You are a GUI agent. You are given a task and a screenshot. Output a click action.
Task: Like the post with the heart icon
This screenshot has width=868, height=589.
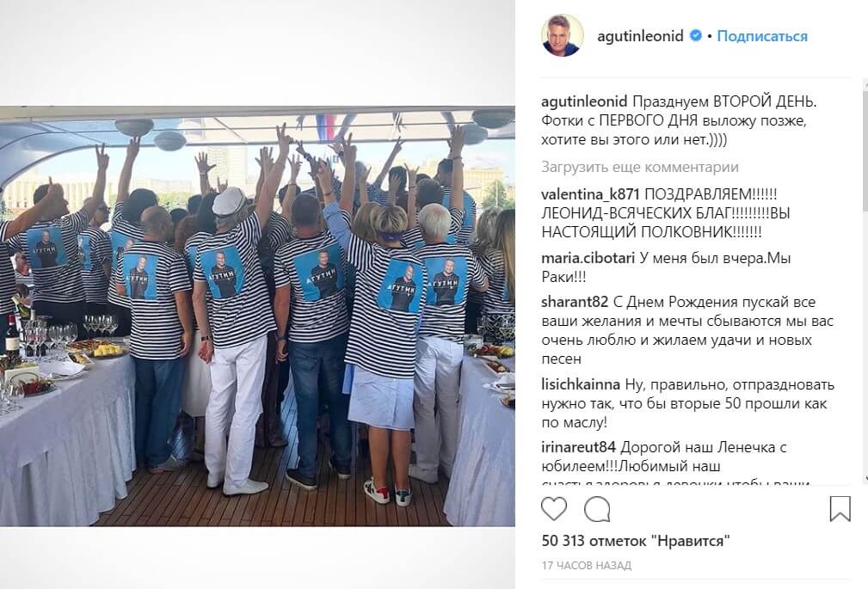[x=554, y=509]
